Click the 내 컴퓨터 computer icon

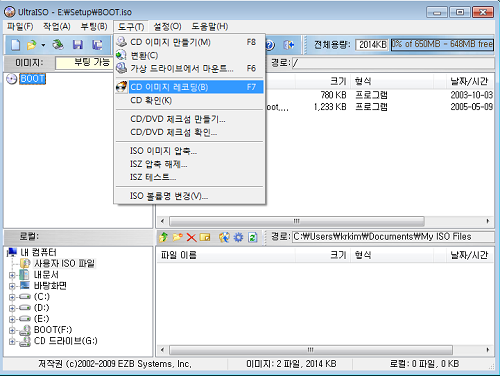pyautogui.click(x=12, y=252)
